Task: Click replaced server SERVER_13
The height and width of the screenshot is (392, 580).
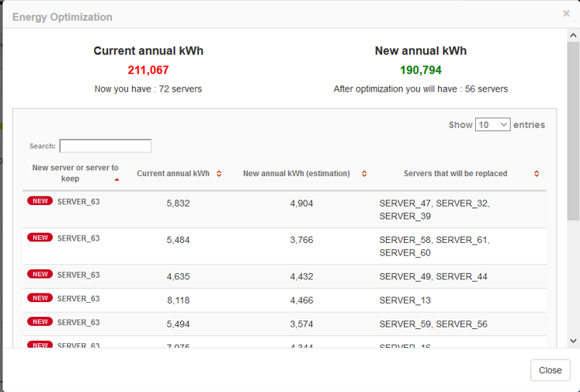Action: tap(405, 300)
